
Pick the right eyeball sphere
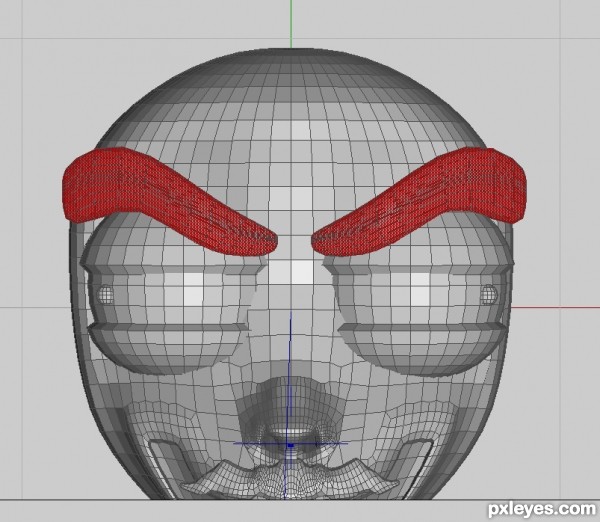click(419, 294)
